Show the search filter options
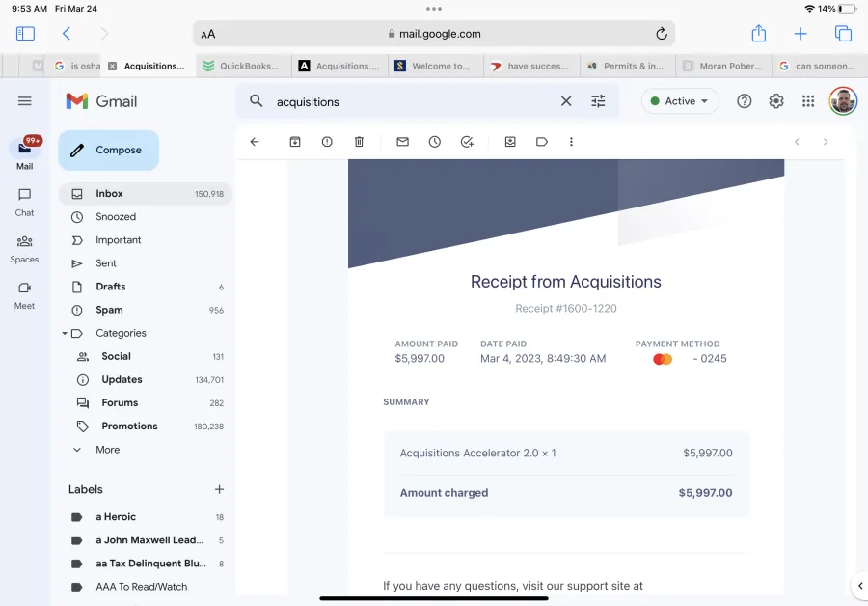868x606 pixels. [598, 101]
